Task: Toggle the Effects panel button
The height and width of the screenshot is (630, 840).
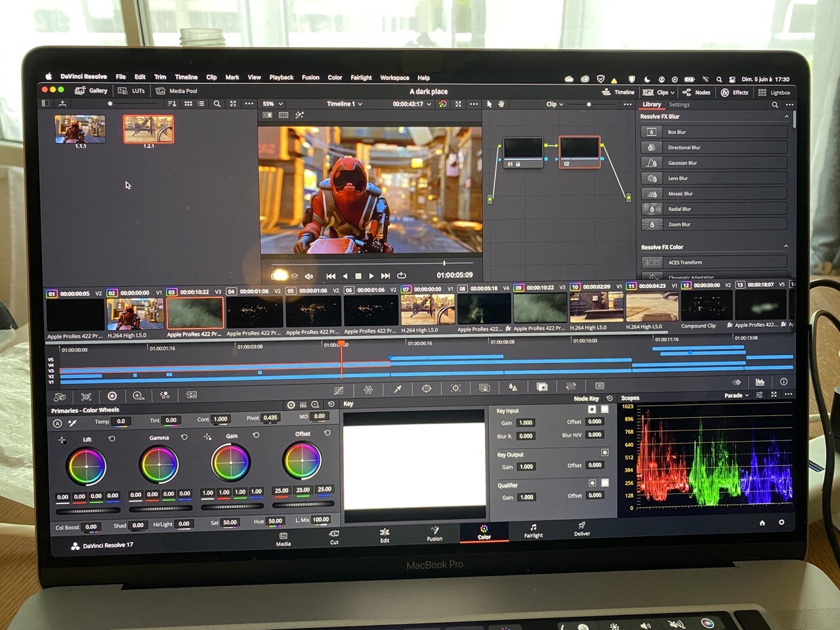Action: (734, 93)
